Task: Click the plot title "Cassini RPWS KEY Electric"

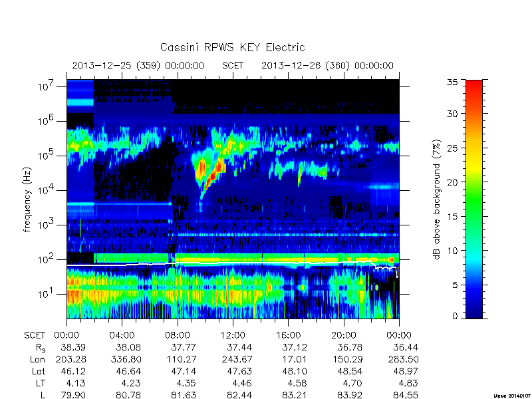Action: 232,47
